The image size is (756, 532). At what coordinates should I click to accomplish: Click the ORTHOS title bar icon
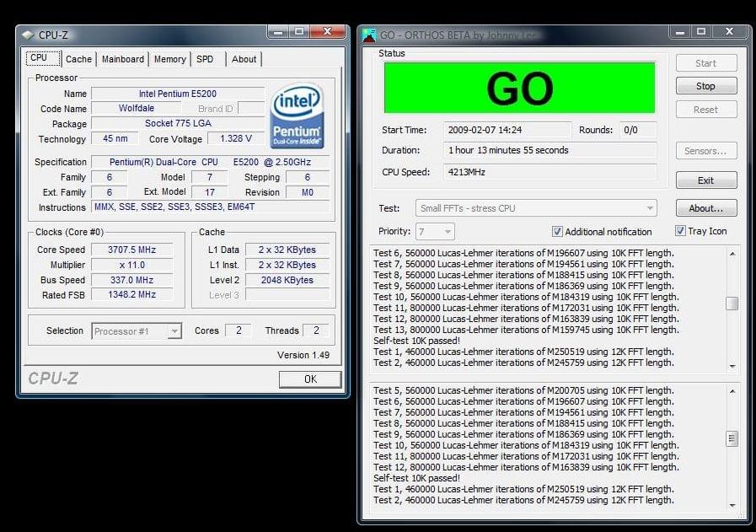(x=369, y=35)
